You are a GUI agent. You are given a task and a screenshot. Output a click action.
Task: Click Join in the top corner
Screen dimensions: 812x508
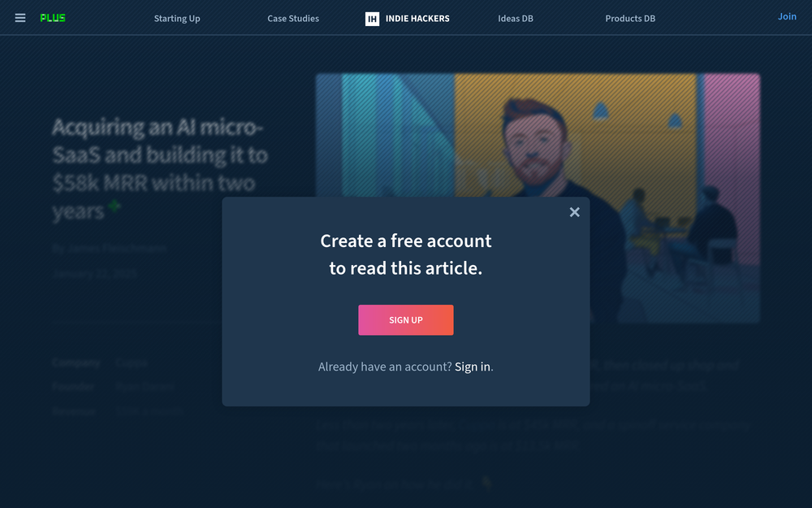coord(787,16)
